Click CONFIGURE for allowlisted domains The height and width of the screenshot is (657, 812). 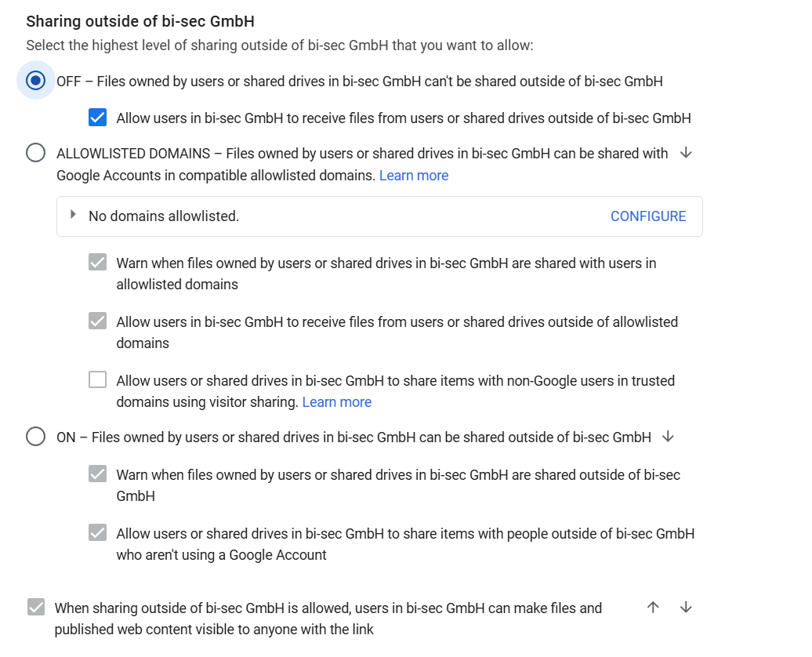pyautogui.click(x=648, y=216)
